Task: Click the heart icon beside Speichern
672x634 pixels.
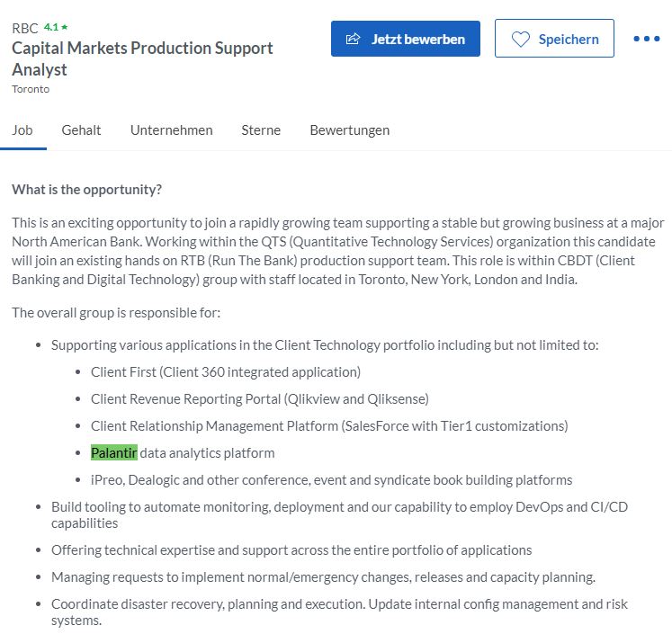Action: (521, 39)
